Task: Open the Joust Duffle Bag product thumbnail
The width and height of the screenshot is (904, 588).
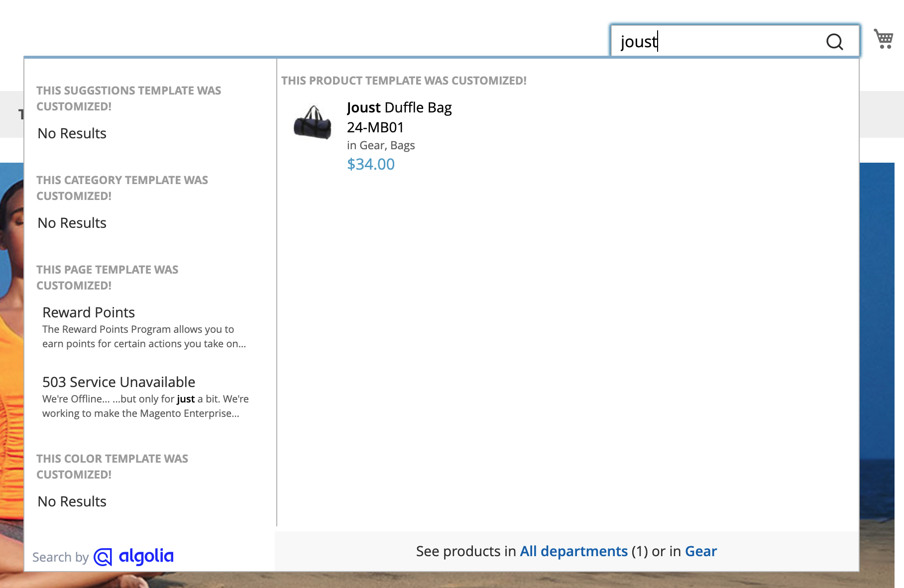Action: (313, 122)
